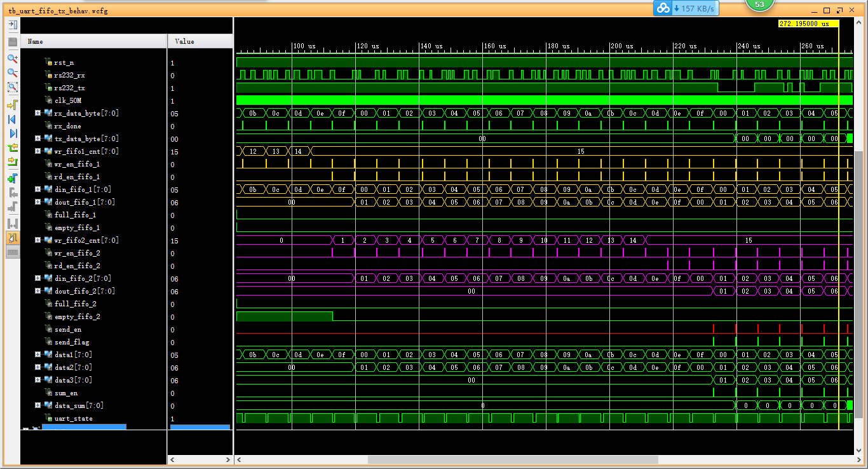This screenshot has height=469, width=868.
Task: Select the full_fifo_1 signal
Action: (75, 215)
